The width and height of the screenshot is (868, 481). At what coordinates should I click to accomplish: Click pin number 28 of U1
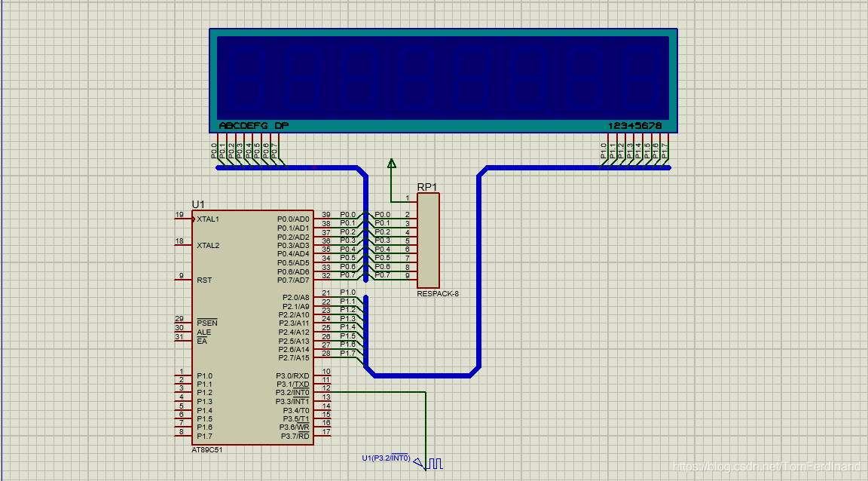pyautogui.click(x=326, y=353)
